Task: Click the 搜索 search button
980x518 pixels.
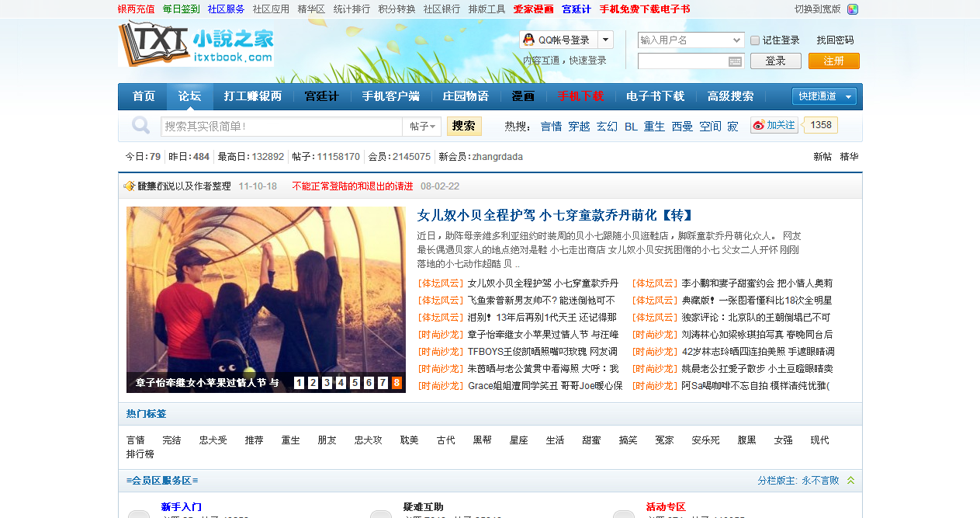Action: click(464, 126)
